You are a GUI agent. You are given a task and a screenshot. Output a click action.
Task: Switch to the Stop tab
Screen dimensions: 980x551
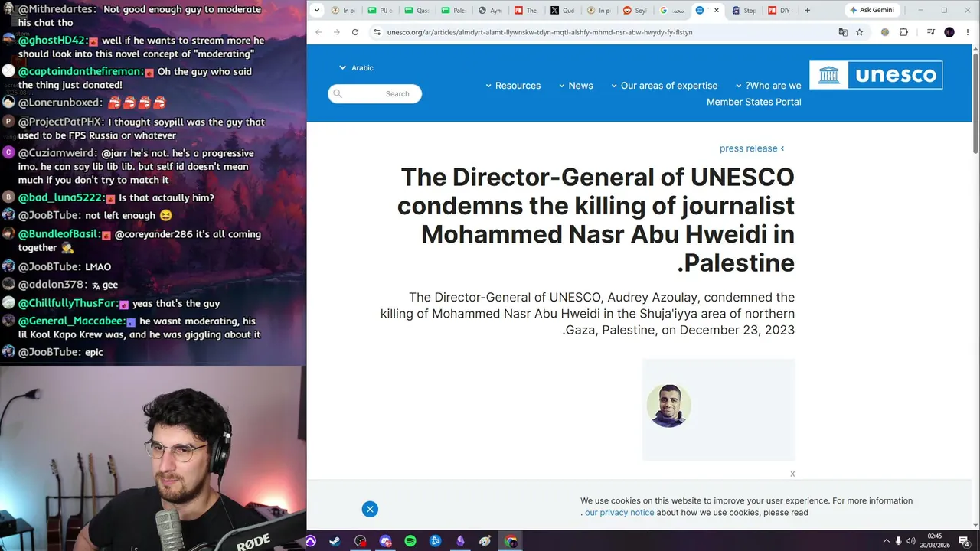[744, 11]
